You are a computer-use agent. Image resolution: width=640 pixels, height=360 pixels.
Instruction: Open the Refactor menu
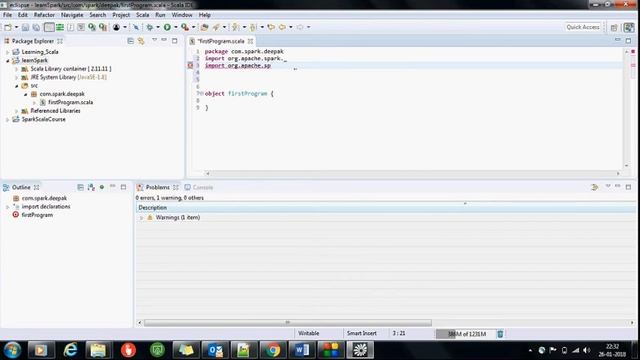click(x=44, y=15)
